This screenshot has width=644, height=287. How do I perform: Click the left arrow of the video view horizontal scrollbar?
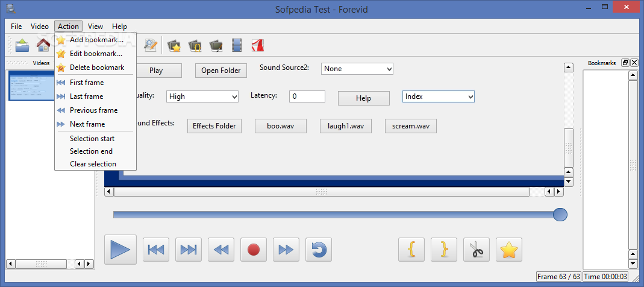click(109, 192)
